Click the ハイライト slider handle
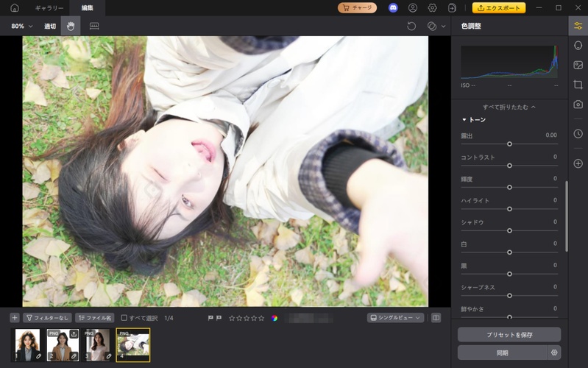Image resolution: width=588 pixels, height=368 pixels. pos(509,209)
